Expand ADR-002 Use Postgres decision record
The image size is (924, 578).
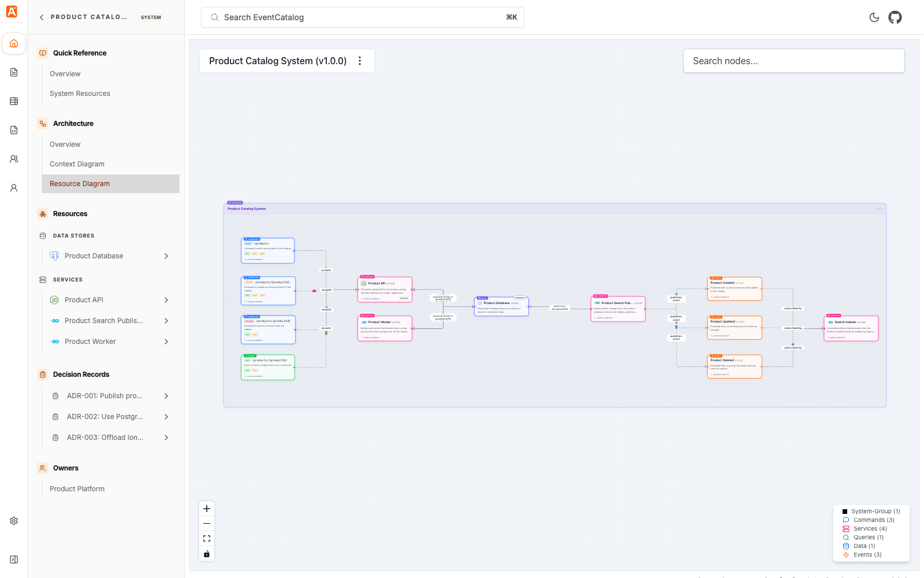tap(166, 417)
